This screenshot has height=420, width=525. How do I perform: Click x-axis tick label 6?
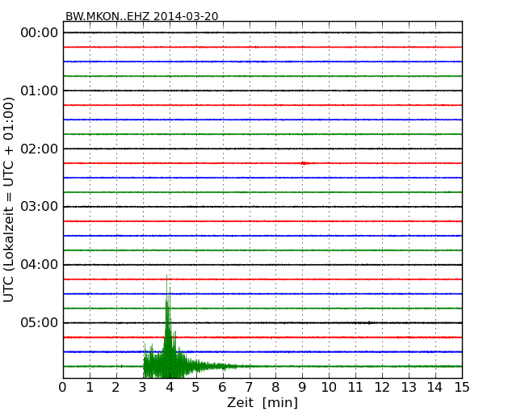point(222,388)
